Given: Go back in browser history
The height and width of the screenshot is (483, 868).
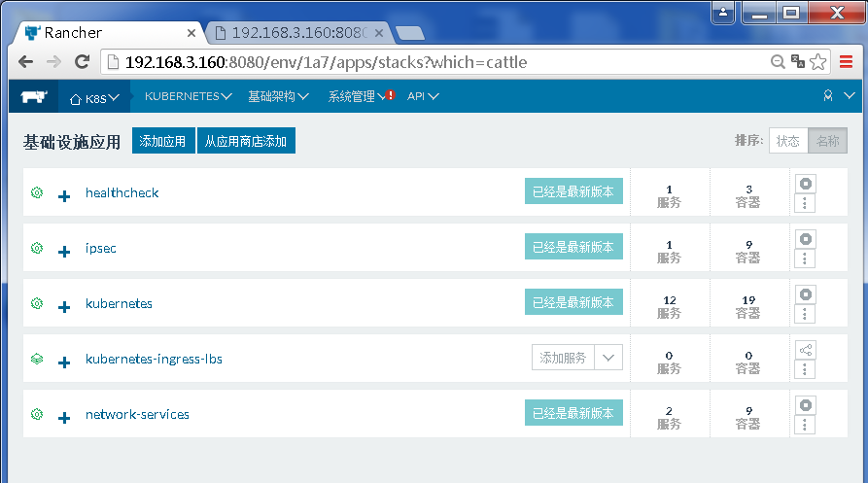Looking at the screenshot, I should (x=25, y=62).
